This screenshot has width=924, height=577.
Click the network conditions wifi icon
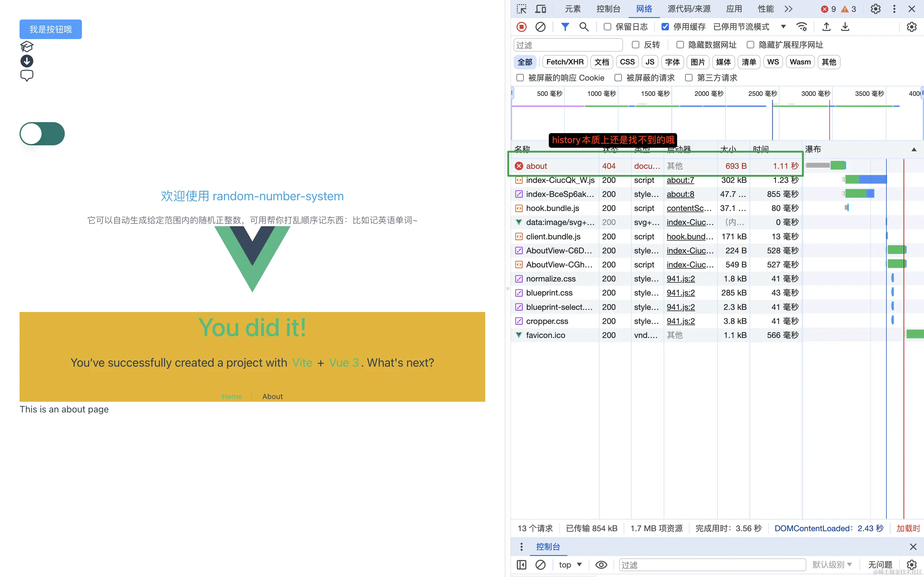click(801, 27)
